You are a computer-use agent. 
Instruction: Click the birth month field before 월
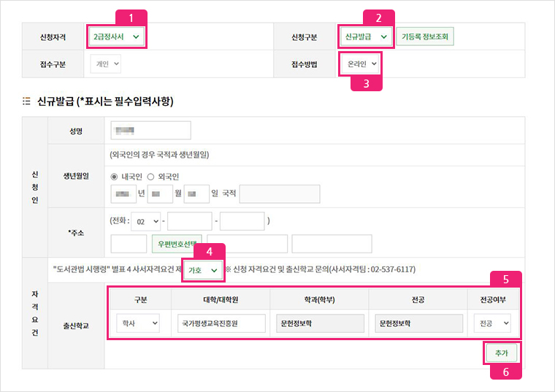(160, 194)
